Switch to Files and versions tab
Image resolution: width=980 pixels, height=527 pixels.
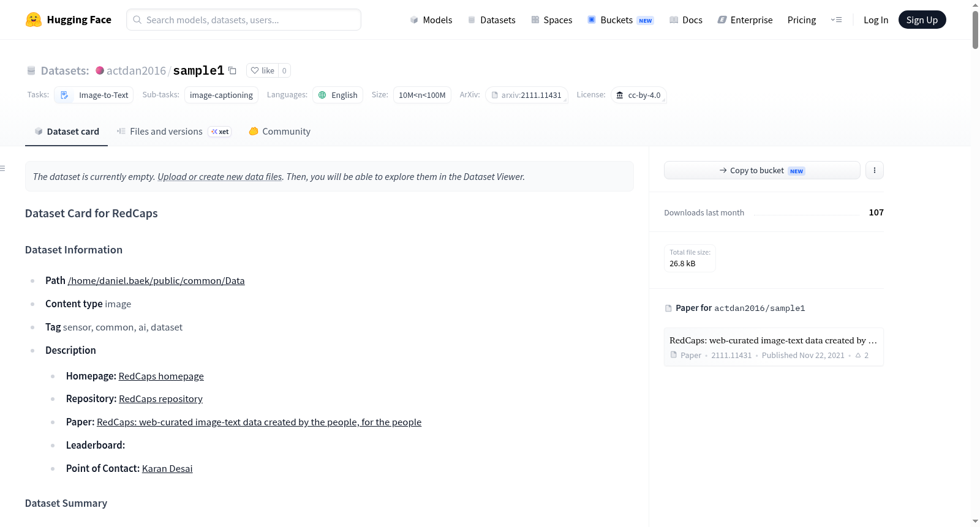(x=174, y=132)
